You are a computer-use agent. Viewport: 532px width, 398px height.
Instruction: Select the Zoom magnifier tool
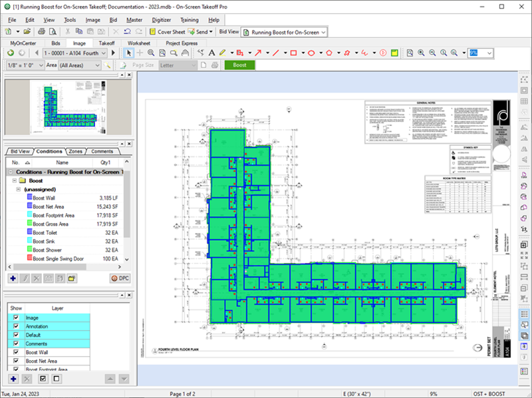tap(151, 53)
